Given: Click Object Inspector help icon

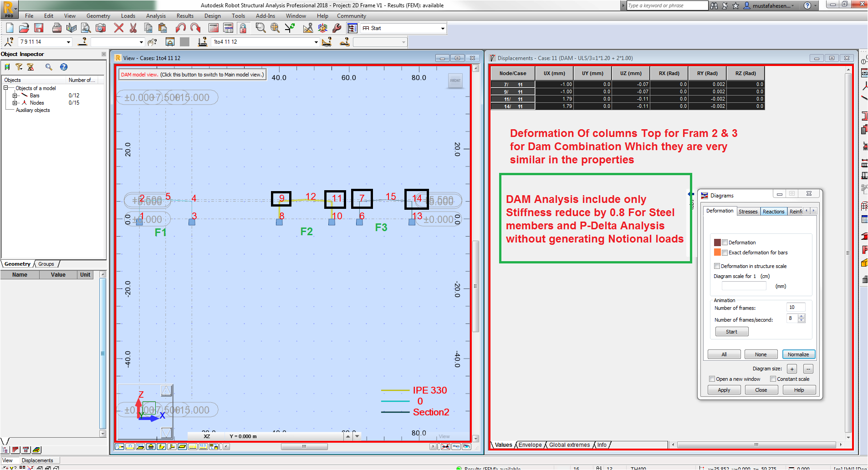Looking at the screenshot, I should 64,67.
